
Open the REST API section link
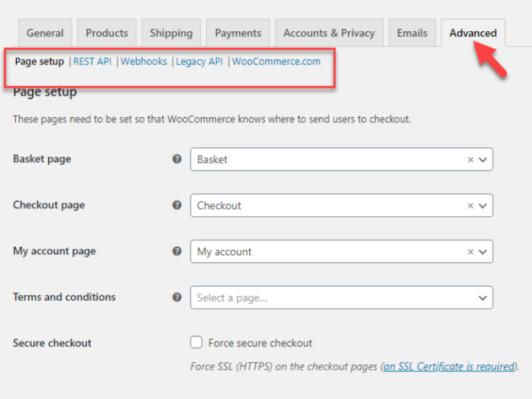tap(92, 62)
